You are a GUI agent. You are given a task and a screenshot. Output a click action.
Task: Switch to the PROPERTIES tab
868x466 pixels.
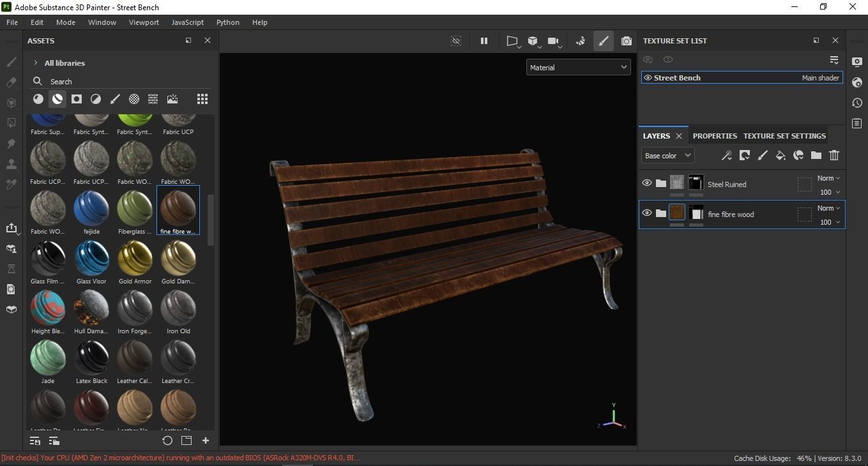coord(715,136)
